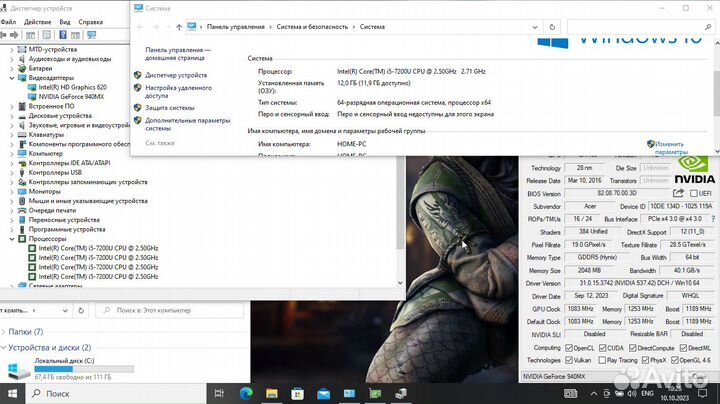
Task: Open Microsoft Store from the taskbar
Action: pyautogui.click(x=298, y=393)
